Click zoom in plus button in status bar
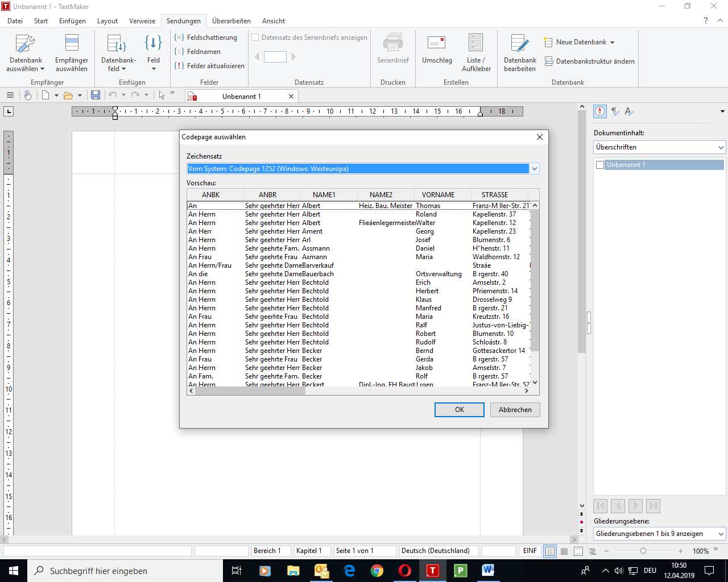This screenshot has width=728, height=582. (x=680, y=551)
